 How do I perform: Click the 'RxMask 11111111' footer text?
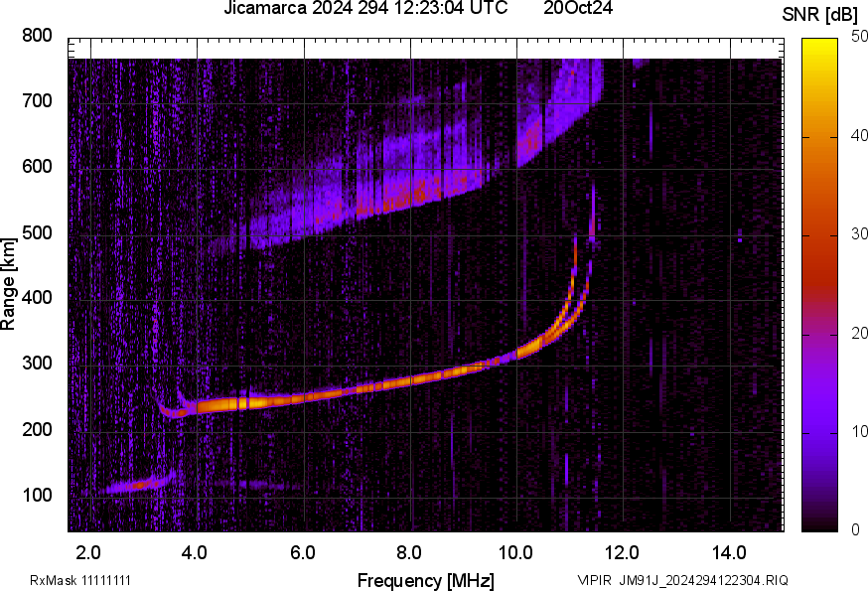[x=80, y=580]
